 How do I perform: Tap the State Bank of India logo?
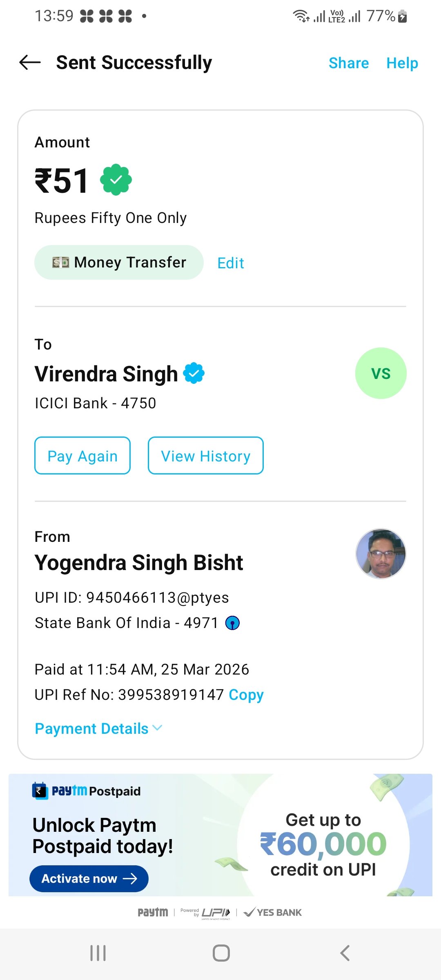click(x=233, y=623)
